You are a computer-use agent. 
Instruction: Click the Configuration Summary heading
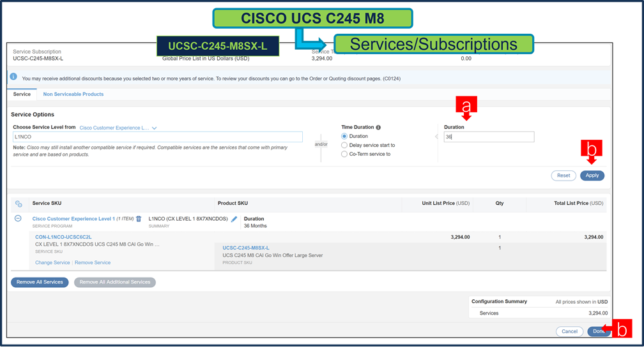(499, 301)
